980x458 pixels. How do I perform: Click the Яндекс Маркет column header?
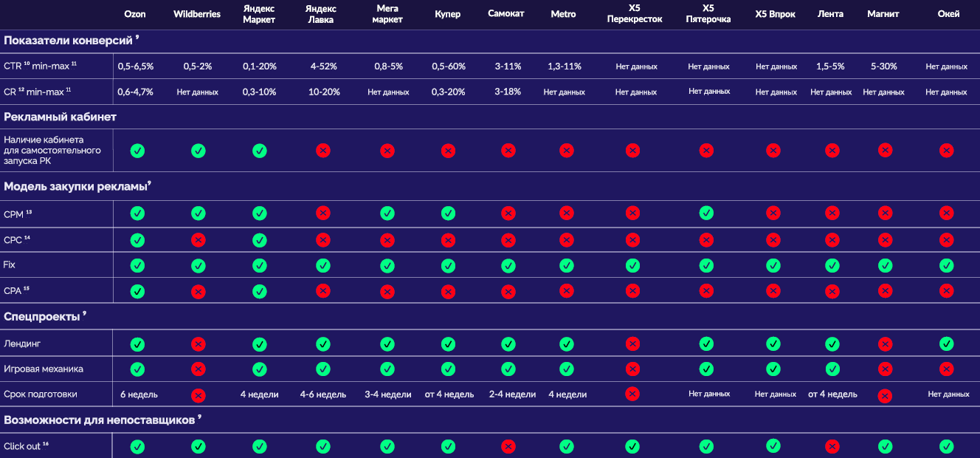pyautogui.click(x=259, y=14)
